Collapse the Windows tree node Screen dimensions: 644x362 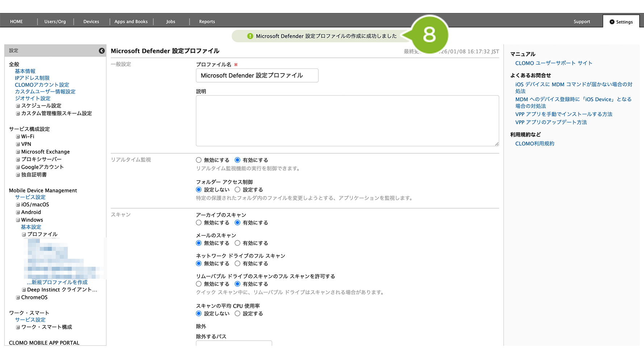(x=18, y=220)
